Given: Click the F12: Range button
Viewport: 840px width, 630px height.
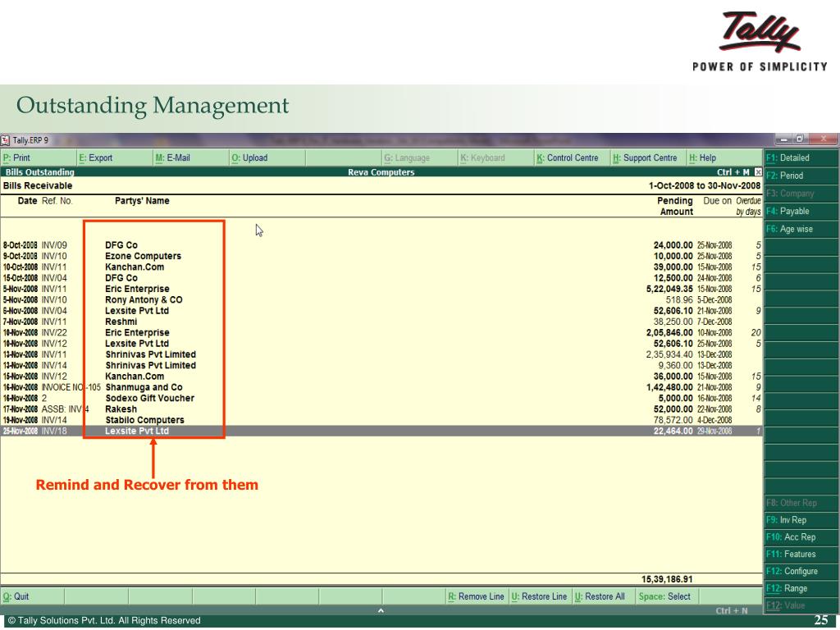Looking at the screenshot, I should (x=801, y=589).
